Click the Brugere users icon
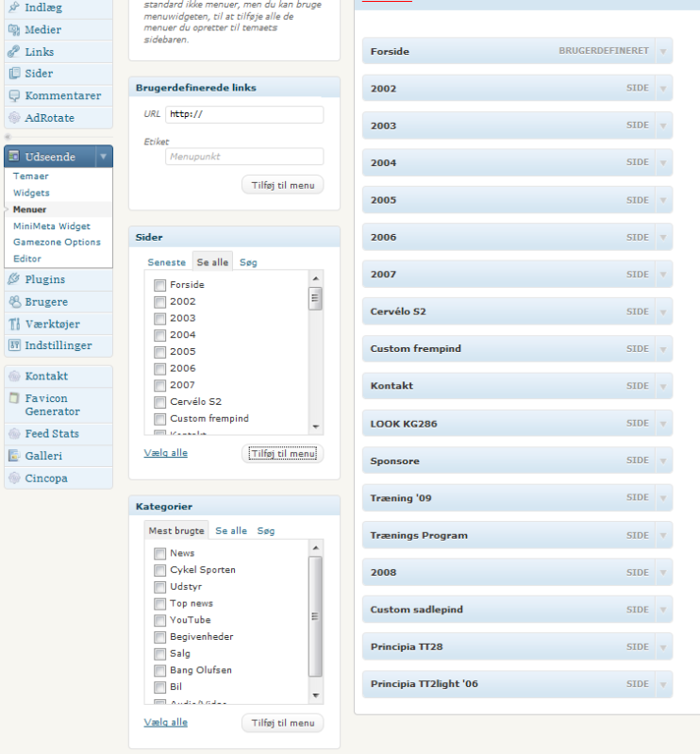 click(x=14, y=302)
